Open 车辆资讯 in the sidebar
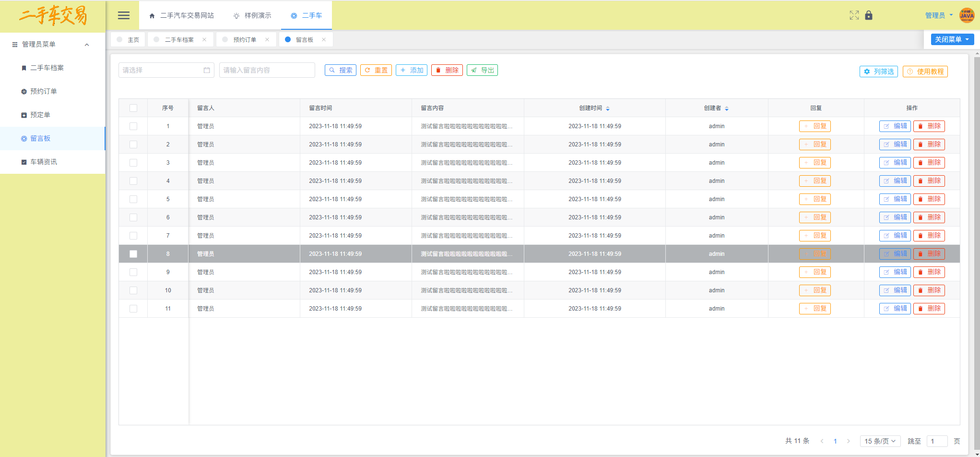980x457 pixels. tap(43, 162)
